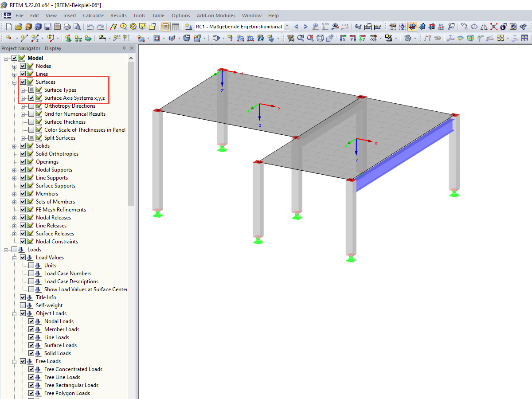Image resolution: width=532 pixels, height=399 pixels.
Task: Click the print preview icon
Action: [77, 27]
